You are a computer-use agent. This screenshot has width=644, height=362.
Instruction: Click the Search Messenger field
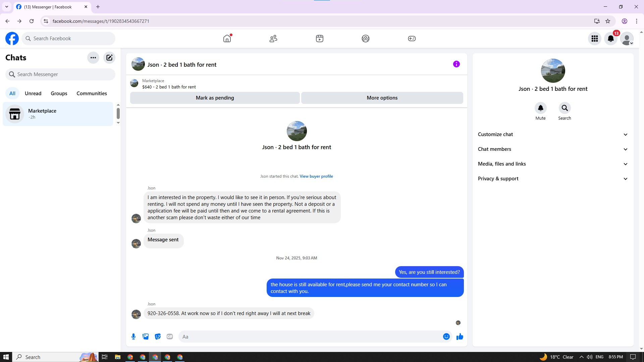point(60,74)
